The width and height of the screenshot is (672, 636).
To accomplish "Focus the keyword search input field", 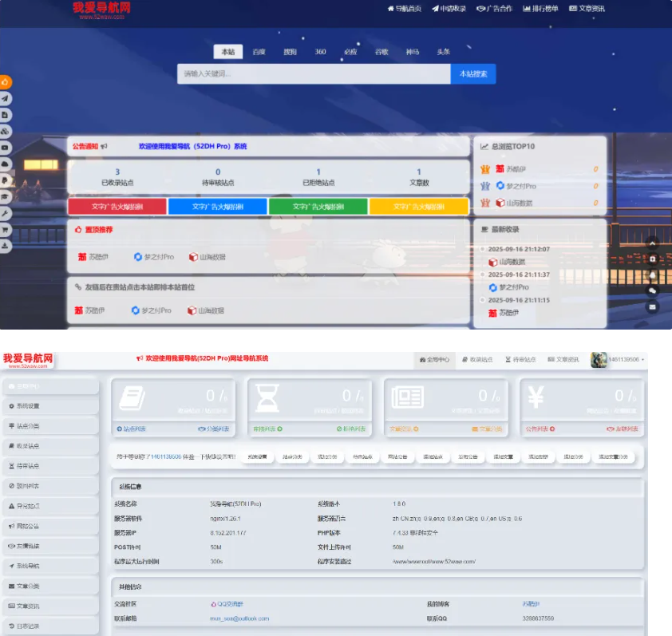I will click(313, 74).
